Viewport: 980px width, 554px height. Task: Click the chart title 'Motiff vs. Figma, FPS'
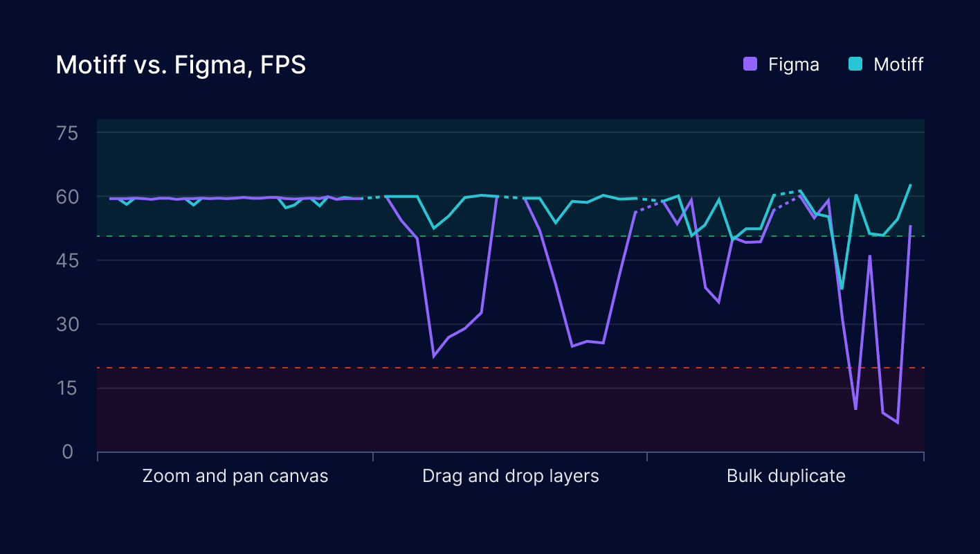pos(181,65)
